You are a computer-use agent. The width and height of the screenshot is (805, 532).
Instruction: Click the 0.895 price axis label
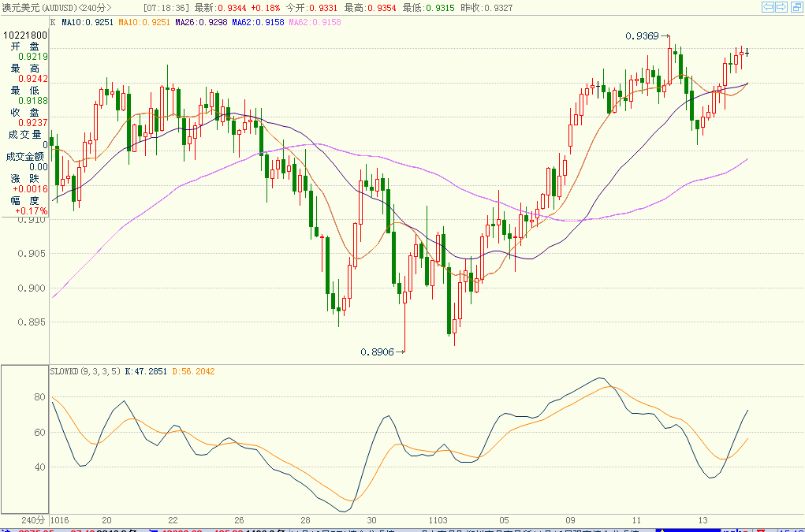[32, 322]
